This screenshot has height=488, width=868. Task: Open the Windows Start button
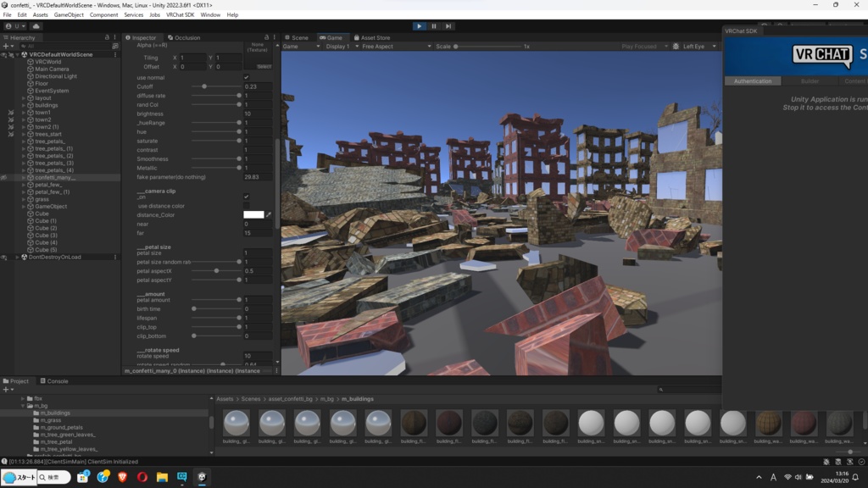19,477
